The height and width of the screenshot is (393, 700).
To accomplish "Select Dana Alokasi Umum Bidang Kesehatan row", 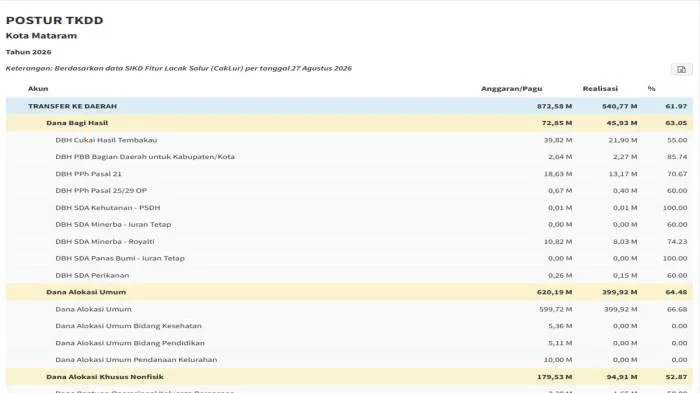I will tap(349, 326).
